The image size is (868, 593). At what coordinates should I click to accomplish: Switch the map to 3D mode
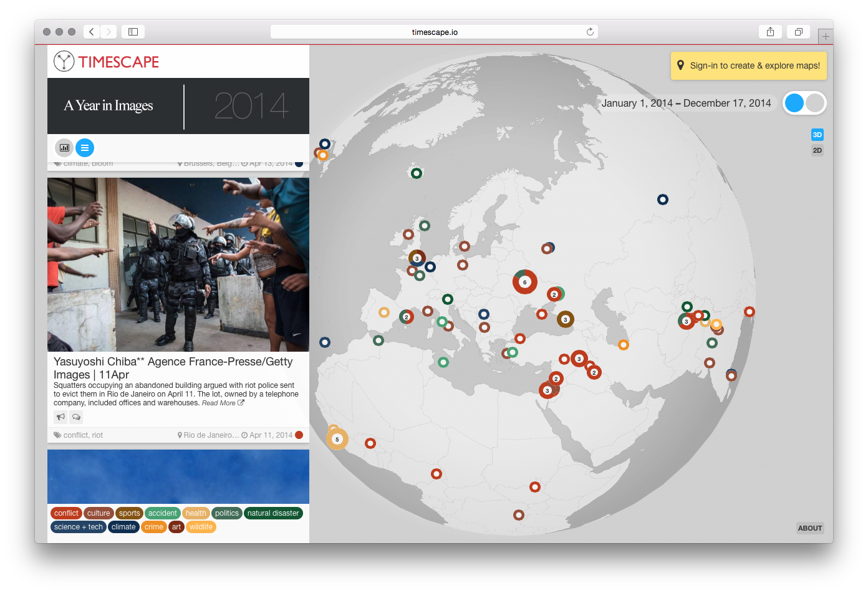(x=817, y=135)
